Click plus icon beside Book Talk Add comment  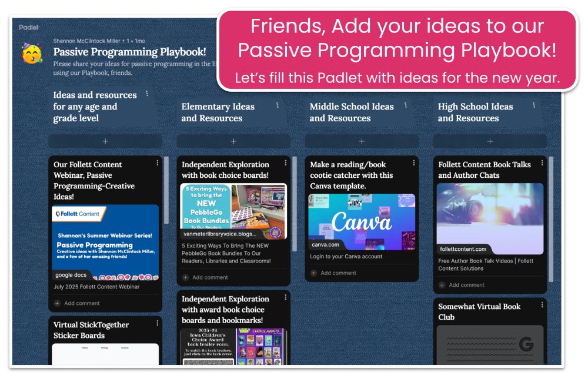click(x=442, y=285)
